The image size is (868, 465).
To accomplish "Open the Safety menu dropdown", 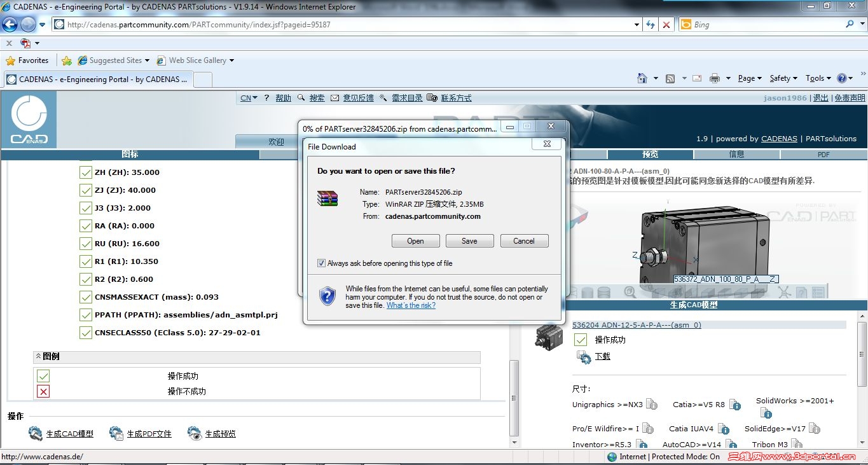I will tap(783, 78).
